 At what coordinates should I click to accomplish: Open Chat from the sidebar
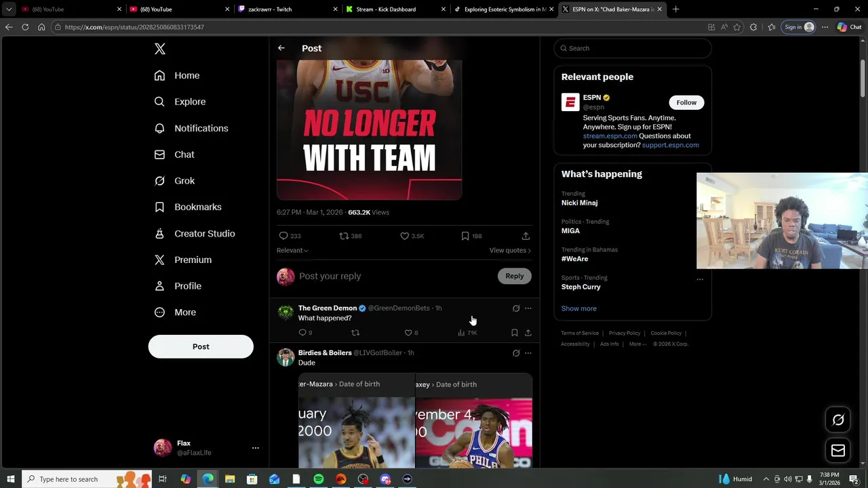174,155
